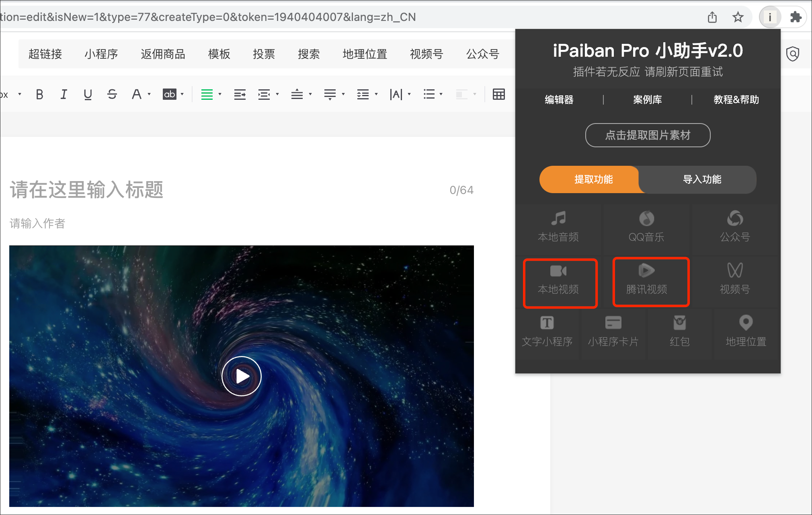Switch to the 导入功能 tab
The image size is (812, 515).
(x=702, y=179)
